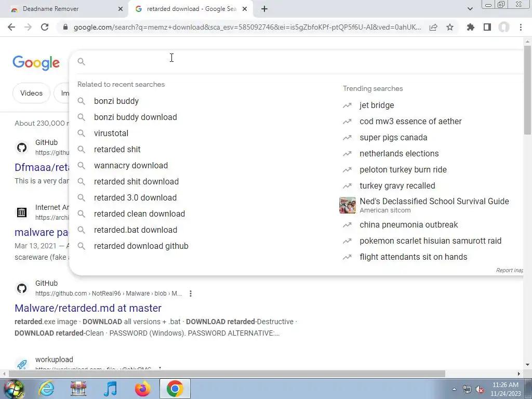Viewport: 532px width, 399px height.
Task: Open the tab search dropdown arrow
Action: tap(470, 9)
